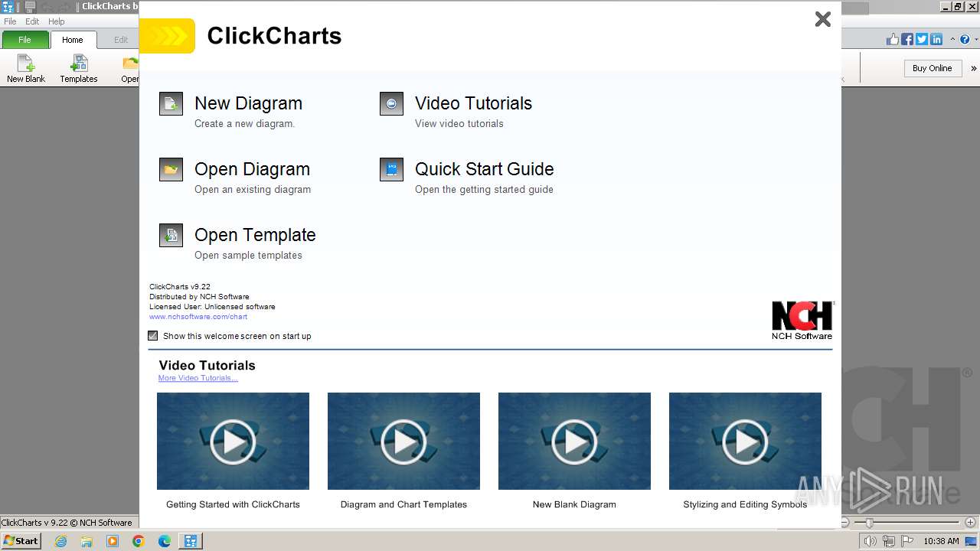Click the Buy Online button
The height and width of the screenshot is (551, 980).
point(932,68)
